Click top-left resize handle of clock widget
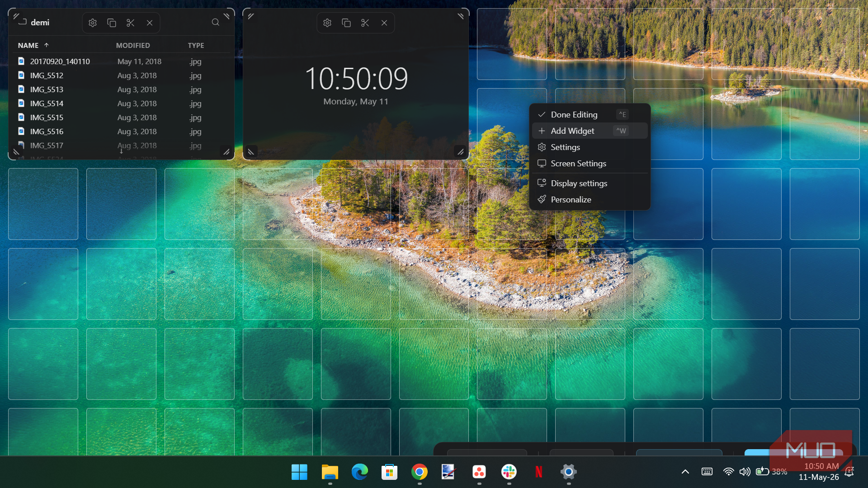Image resolution: width=868 pixels, height=488 pixels. pos(251,16)
